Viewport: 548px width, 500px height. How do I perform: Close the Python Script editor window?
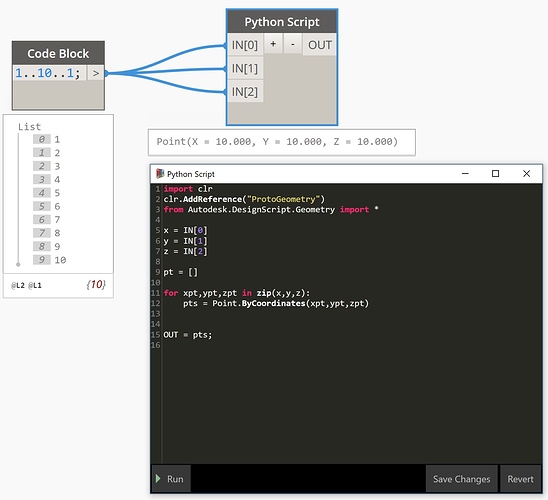tap(526, 174)
